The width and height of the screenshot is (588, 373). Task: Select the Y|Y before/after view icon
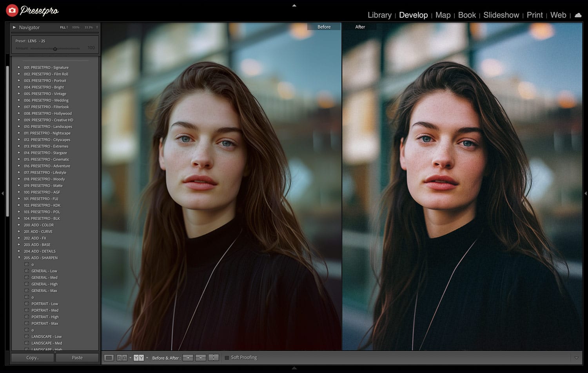138,358
